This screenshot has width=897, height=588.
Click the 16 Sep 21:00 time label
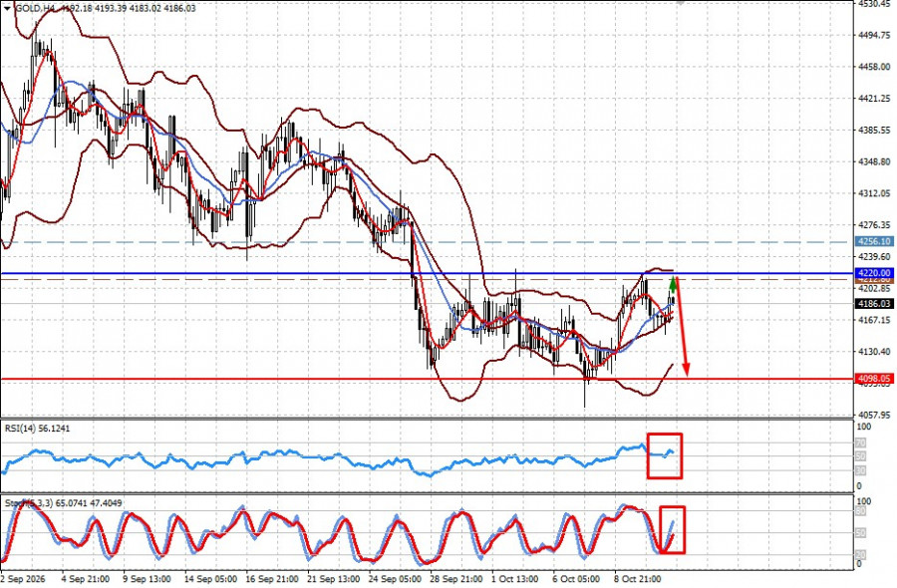272,579
